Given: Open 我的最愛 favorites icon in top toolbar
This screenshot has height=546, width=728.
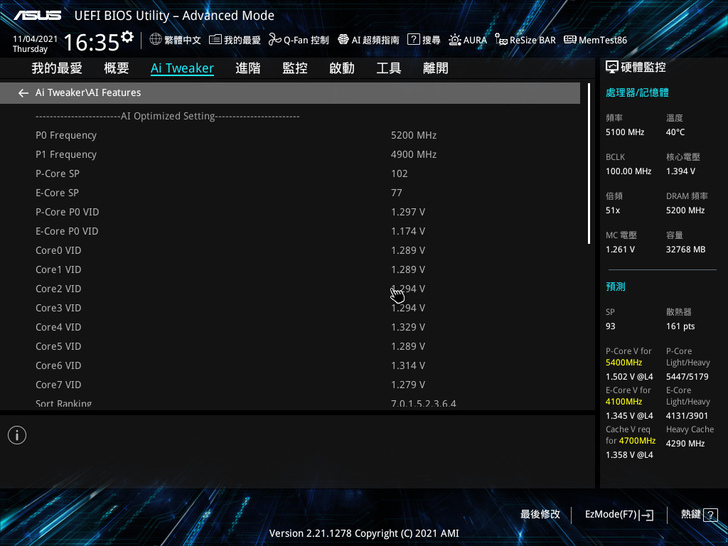Looking at the screenshot, I should (215, 39).
